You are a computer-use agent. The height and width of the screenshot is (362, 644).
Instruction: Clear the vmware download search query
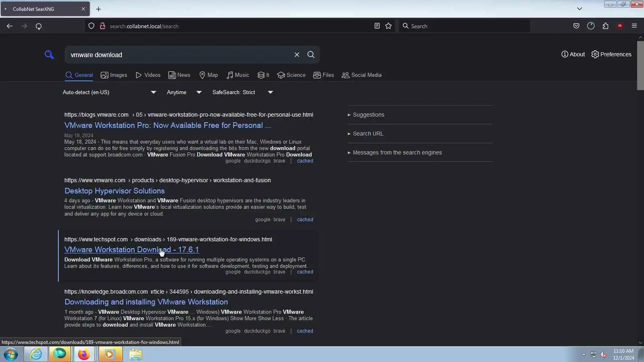tap(297, 55)
